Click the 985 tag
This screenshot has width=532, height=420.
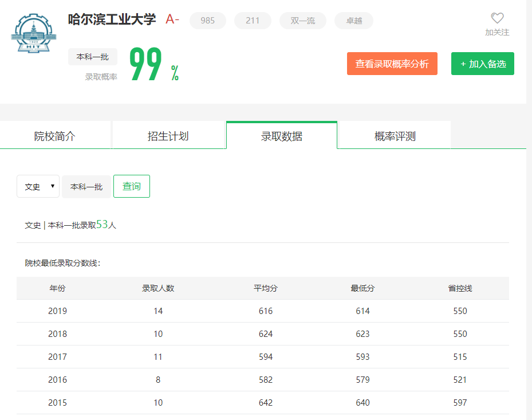pos(208,21)
